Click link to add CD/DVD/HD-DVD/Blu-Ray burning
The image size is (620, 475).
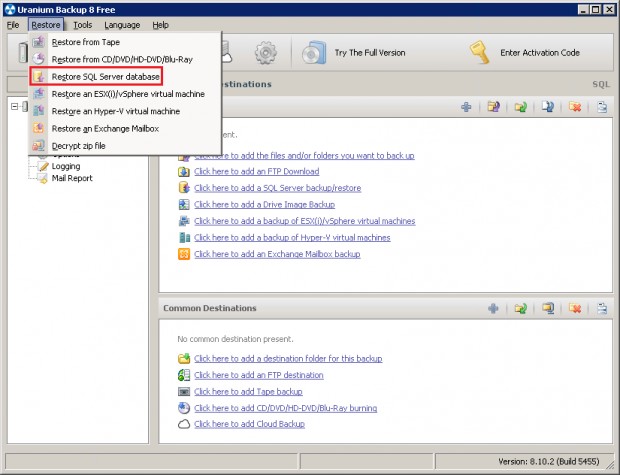[x=285, y=408]
